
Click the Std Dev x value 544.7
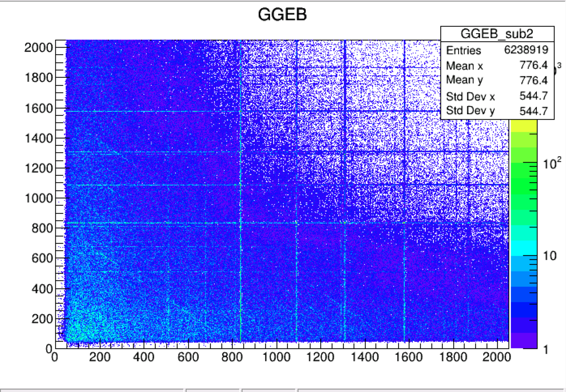(534, 96)
